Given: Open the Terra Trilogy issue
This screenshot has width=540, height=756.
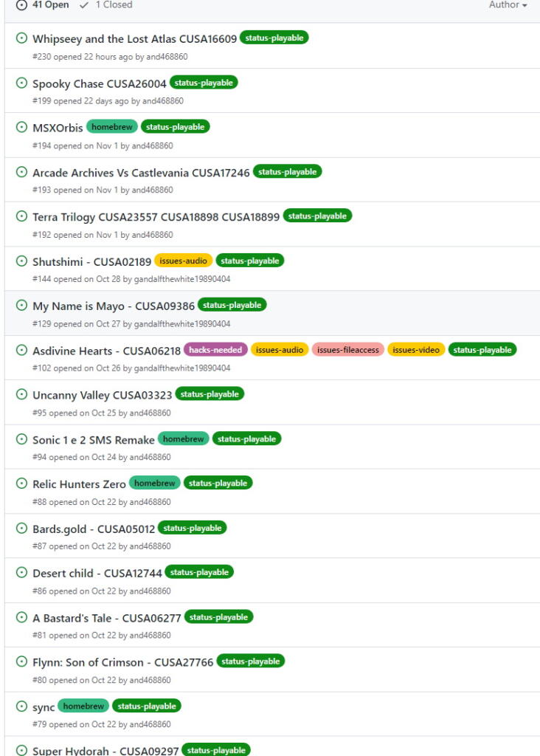Looking at the screenshot, I should pos(156,217).
